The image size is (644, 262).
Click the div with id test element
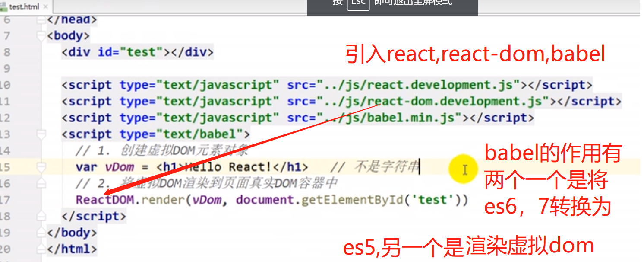(x=138, y=52)
